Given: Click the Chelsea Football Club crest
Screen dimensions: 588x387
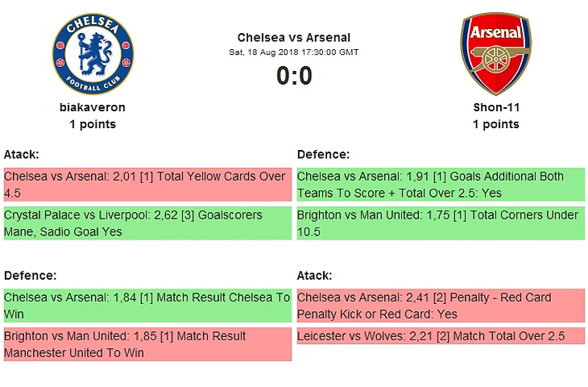Looking at the screenshot, I should [x=93, y=54].
